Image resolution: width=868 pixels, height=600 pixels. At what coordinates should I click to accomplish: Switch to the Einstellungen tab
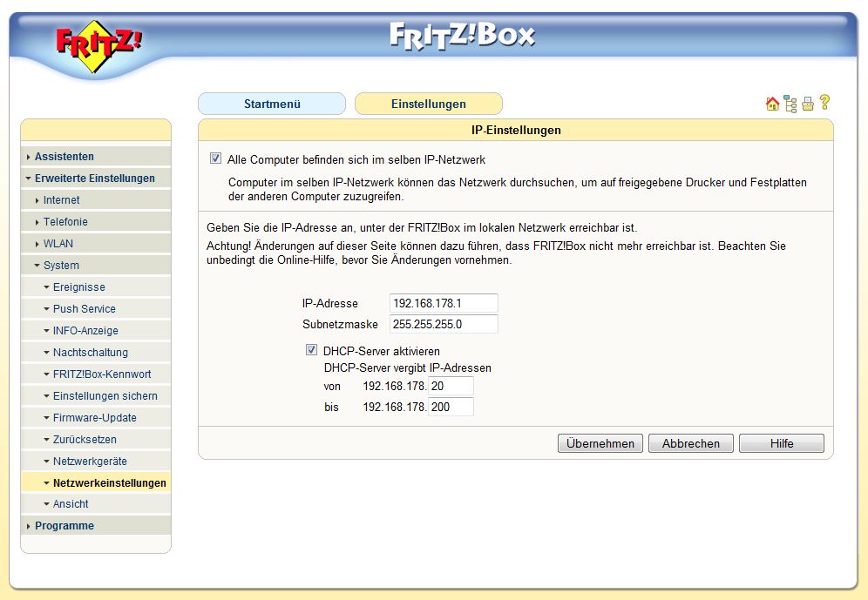pyautogui.click(x=429, y=104)
